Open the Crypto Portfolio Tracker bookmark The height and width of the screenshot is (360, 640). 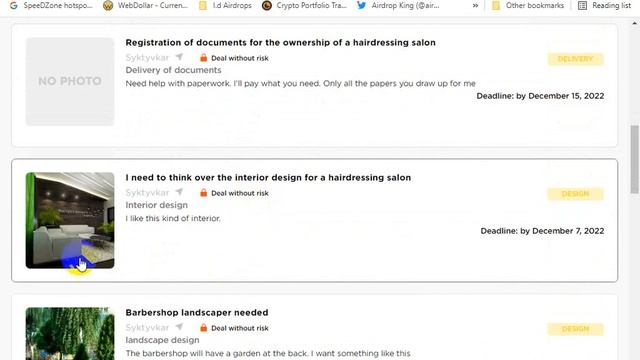click(x=304, y=6)
